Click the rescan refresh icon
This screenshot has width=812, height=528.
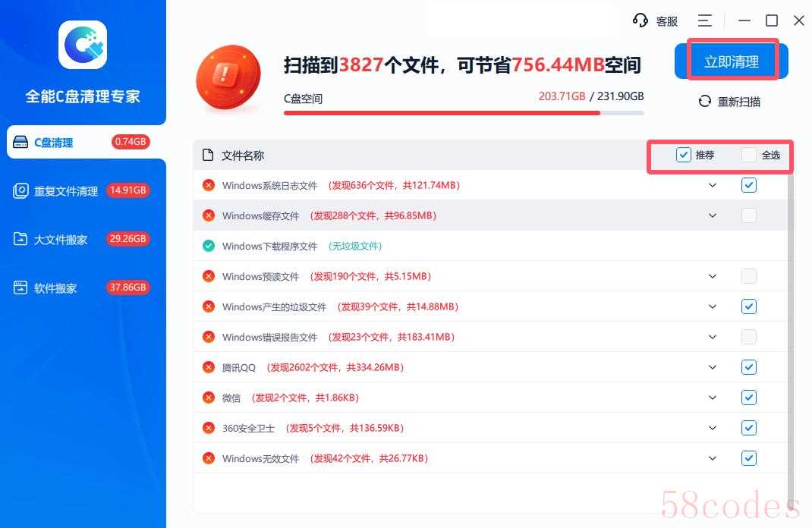pos(705,102)
